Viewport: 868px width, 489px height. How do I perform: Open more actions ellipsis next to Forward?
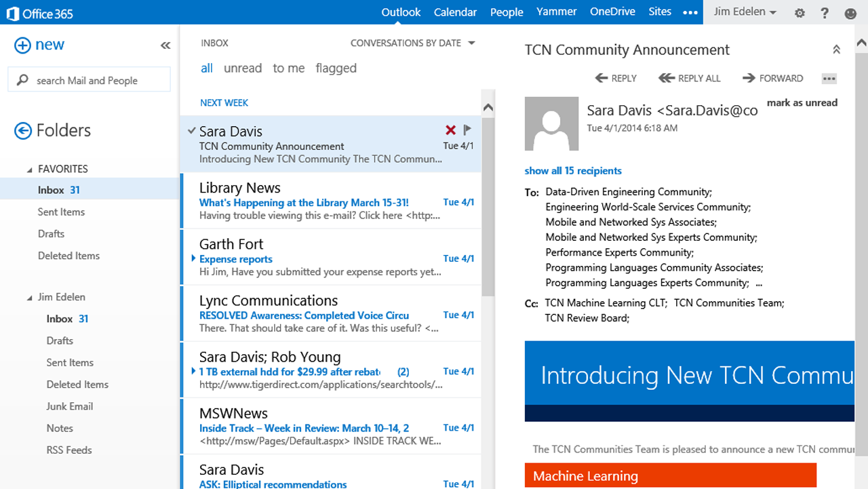click(829, 79)
